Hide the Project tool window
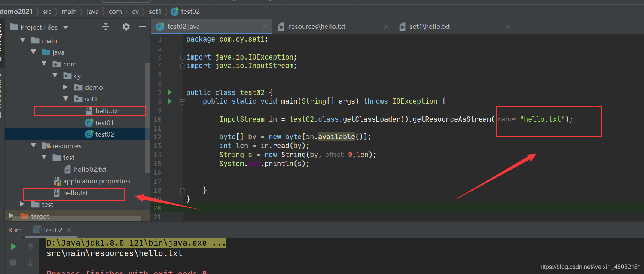644x274 pixels. click(x=142, y=27)
